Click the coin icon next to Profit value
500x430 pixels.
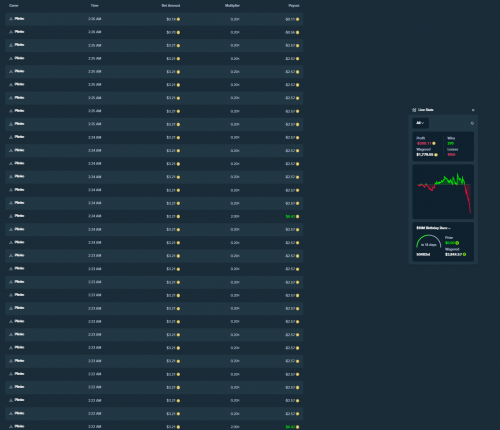pyautogui.click(x=434, y=143)
